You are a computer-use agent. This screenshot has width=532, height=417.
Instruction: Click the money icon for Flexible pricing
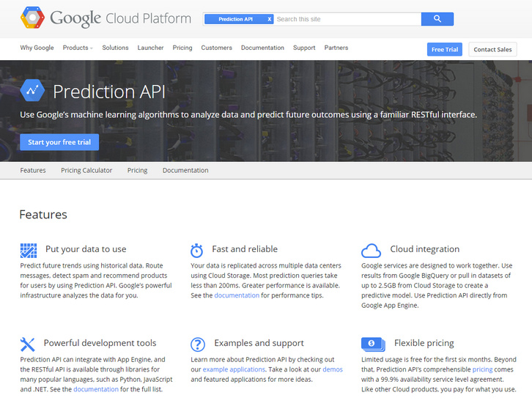(373, 344)
